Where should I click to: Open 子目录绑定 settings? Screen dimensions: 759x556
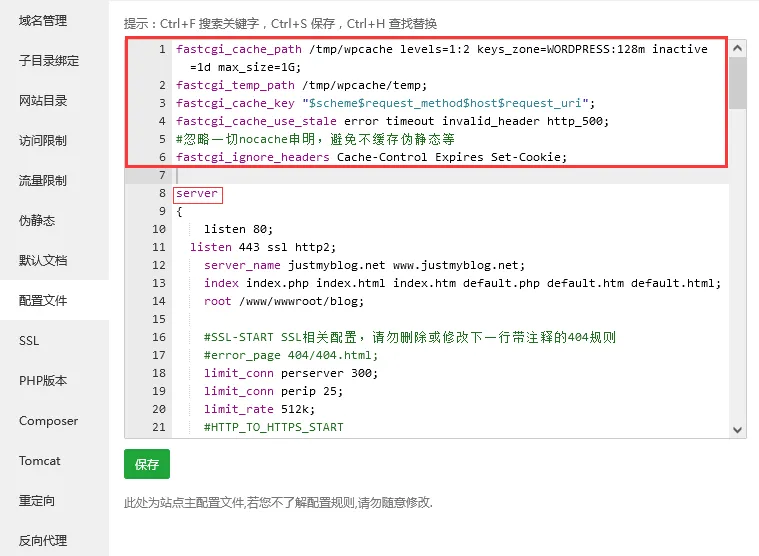click(48, 61)
